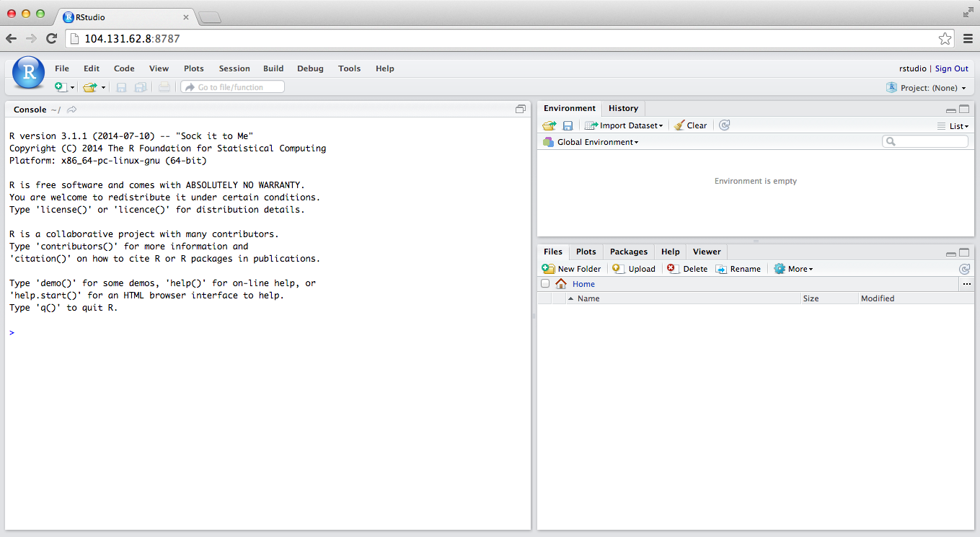
Task: Maximize the Files pane
Action: pyautogui.click(x=964, y=253)
